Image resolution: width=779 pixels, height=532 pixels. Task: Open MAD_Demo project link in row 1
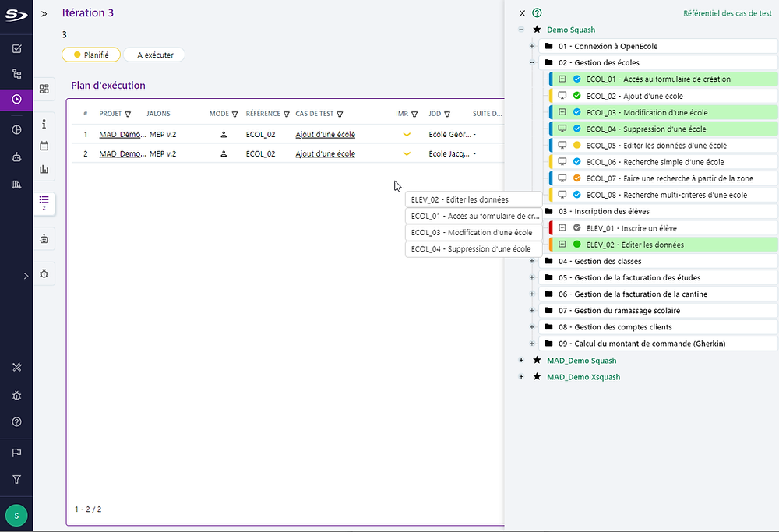click(x=122, y=134)
